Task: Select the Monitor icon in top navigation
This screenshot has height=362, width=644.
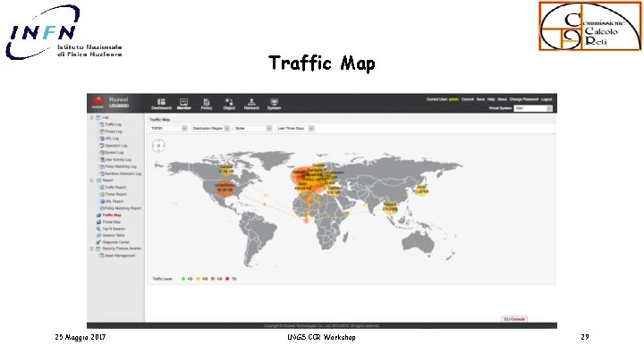Action: (183, 102)
